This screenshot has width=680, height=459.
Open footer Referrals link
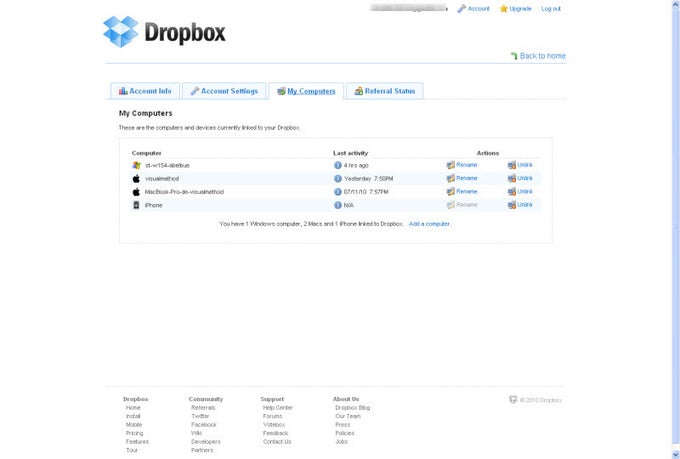tap(203, 408)
